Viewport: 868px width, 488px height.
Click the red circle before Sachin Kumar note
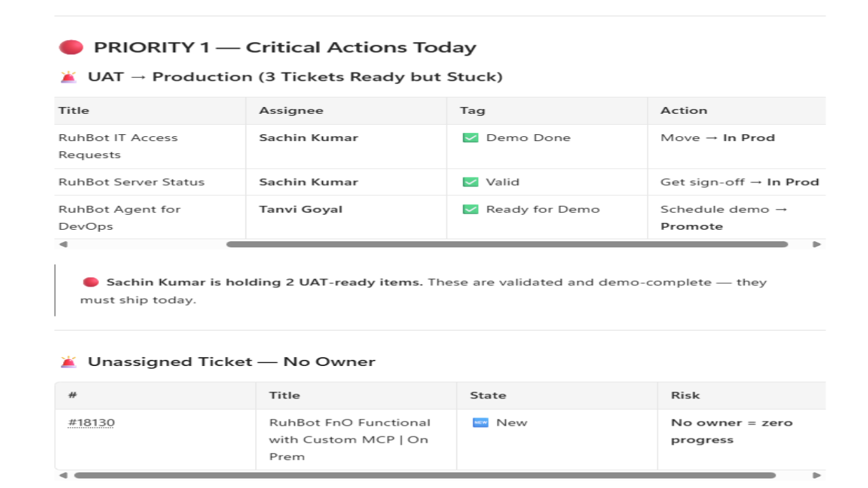(x=91, y=282)
